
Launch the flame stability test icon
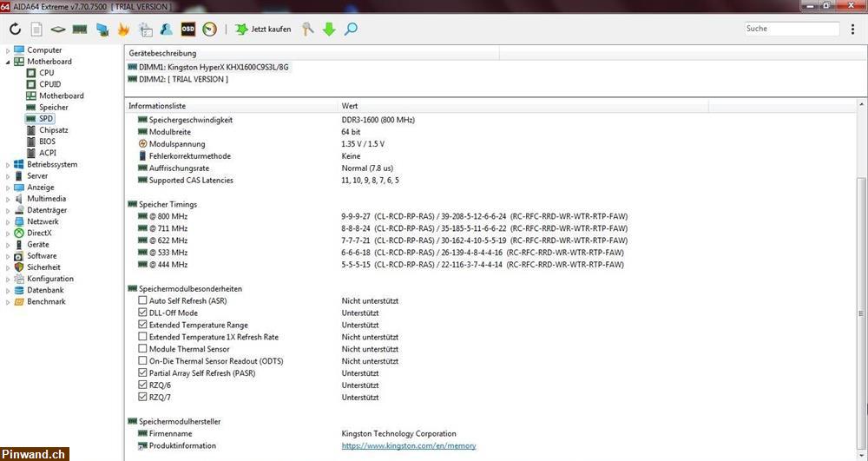[x=123, y=30]
